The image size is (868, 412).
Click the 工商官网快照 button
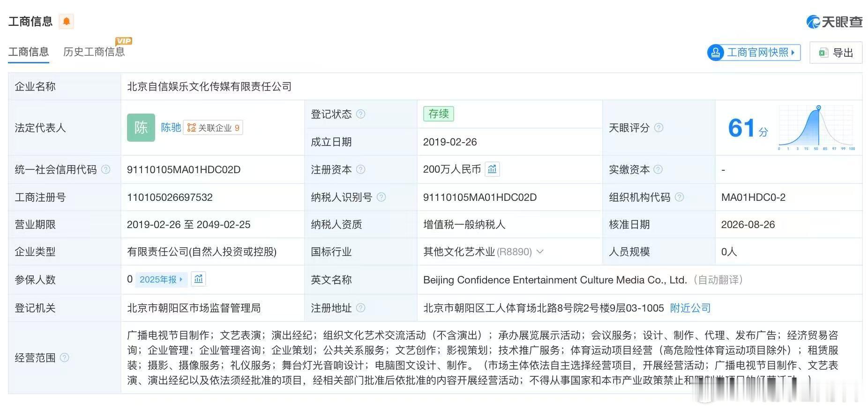pyautogui.click(x=754, y=53)
